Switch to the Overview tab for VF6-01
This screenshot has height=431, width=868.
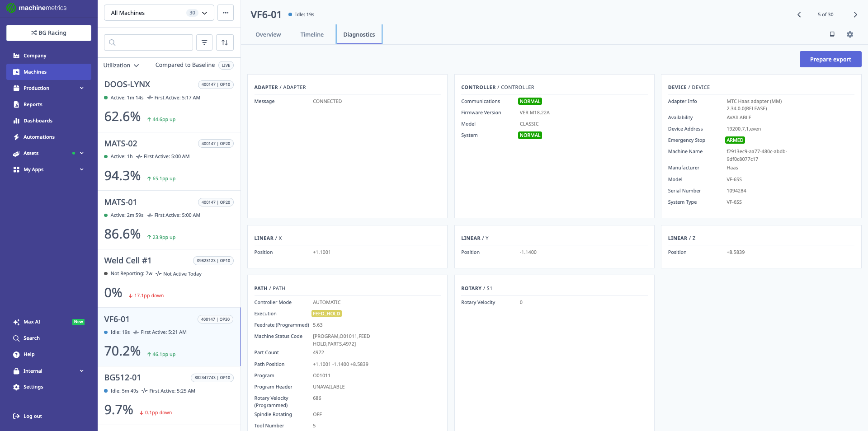(268, 34)
